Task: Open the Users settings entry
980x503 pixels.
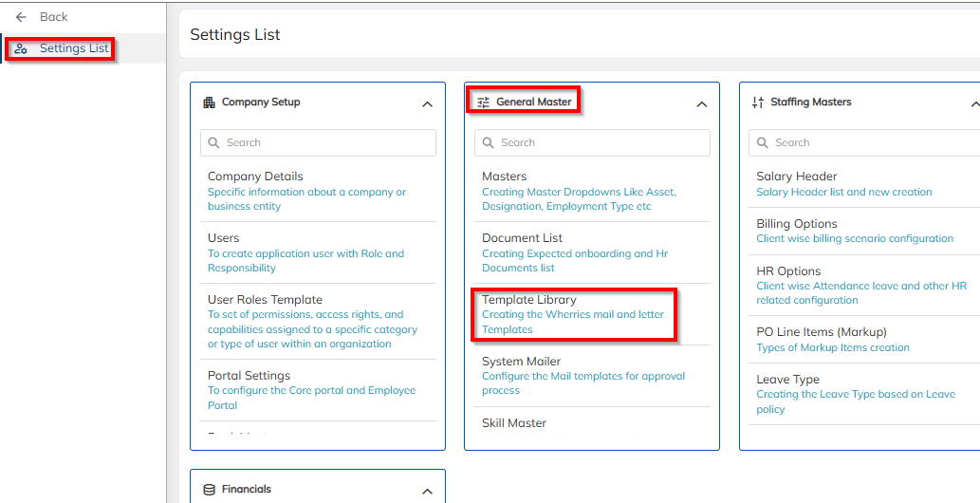Action: click(x=224, y=238)
